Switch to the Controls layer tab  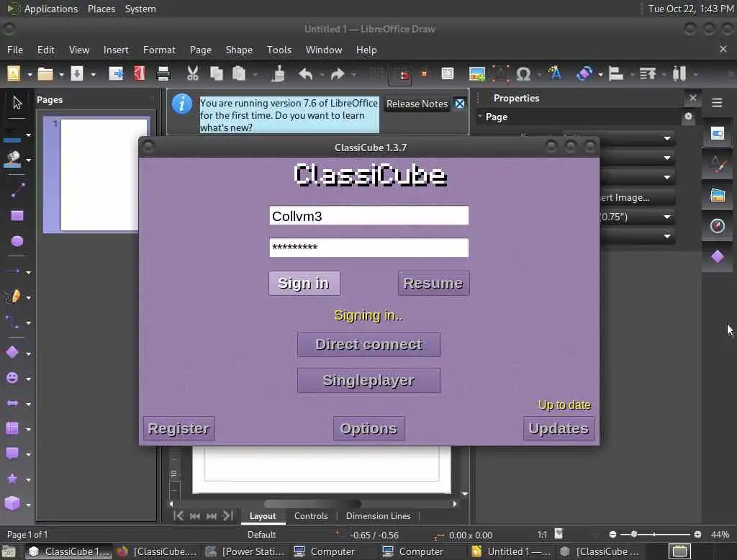pyautogui.click(x=311, y=516)
